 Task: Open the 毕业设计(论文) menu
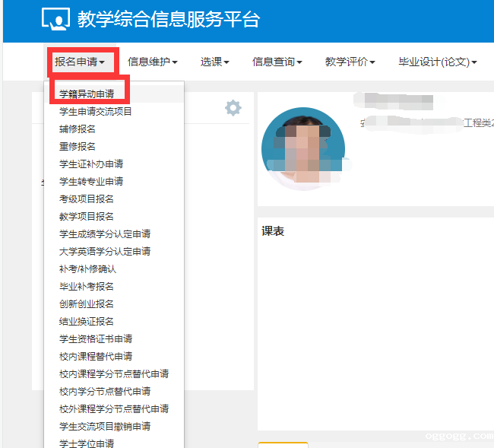coord(437,62)
